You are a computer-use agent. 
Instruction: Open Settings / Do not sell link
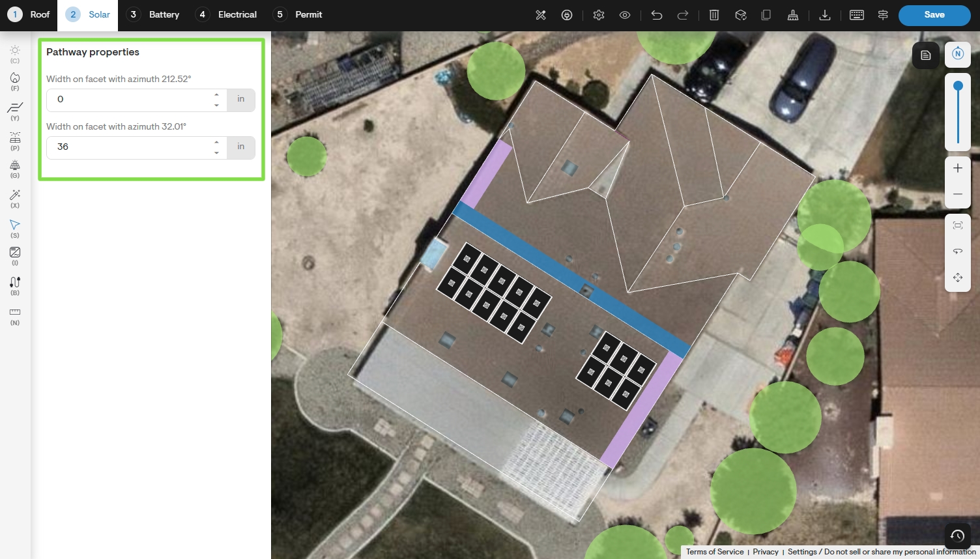882,552
